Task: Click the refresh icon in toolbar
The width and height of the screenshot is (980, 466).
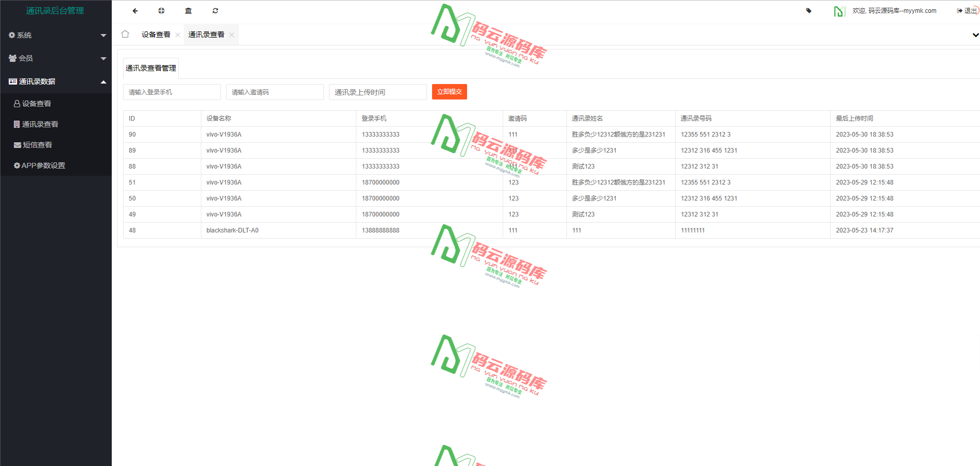Action: (215, 11)
